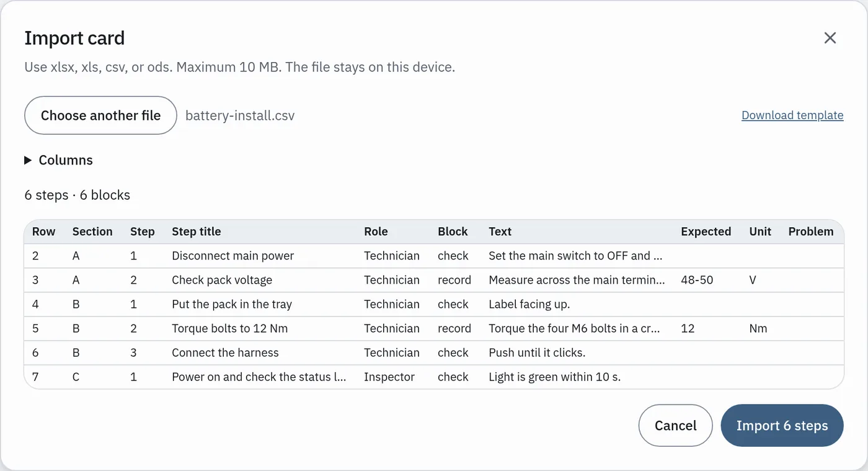Click the Unit column header
The height and width of the screenshot is (471, 868).
(x=760, y=231)
